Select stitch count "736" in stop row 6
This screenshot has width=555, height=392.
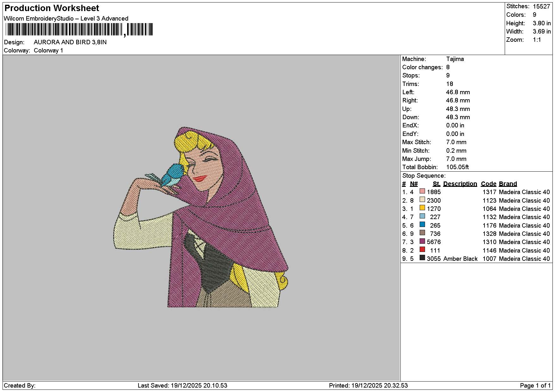coord(435,234)
